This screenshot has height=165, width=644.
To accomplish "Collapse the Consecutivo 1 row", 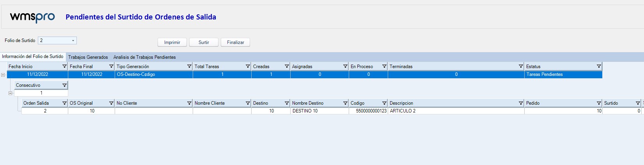I will coord(11,93).
